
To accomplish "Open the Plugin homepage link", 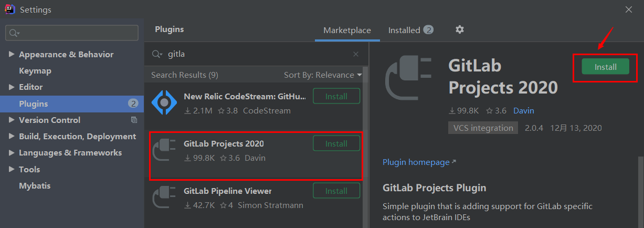I will pos(419,162).
